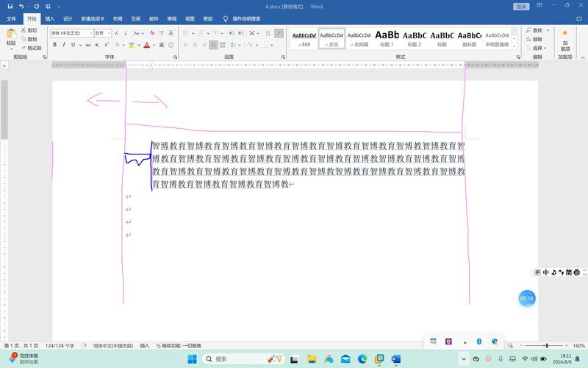Screen dimensions: 588x368
Task: Open the Paragraph dialog launcher
Action: point(283,57)
